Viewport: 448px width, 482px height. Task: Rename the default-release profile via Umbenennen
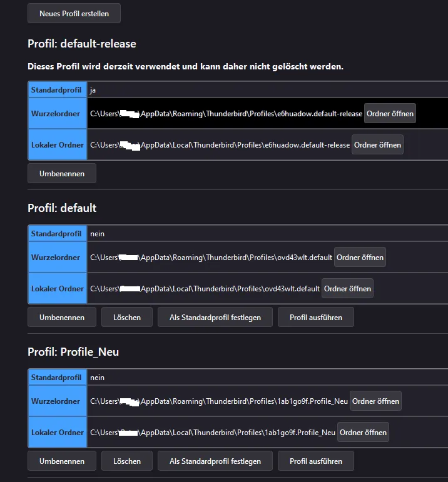pyautogui.click(x=62, y=174)
